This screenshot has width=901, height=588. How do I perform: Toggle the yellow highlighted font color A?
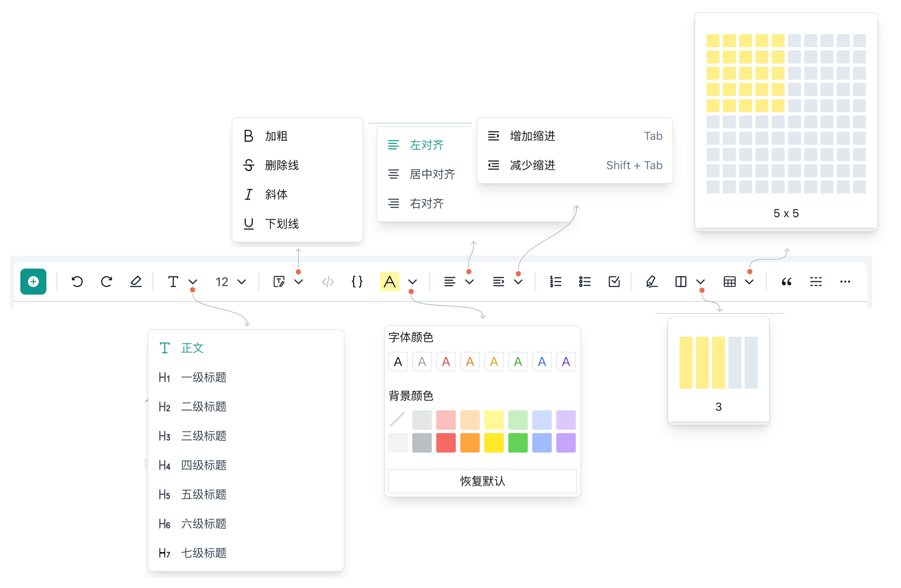tap(389, 282)
